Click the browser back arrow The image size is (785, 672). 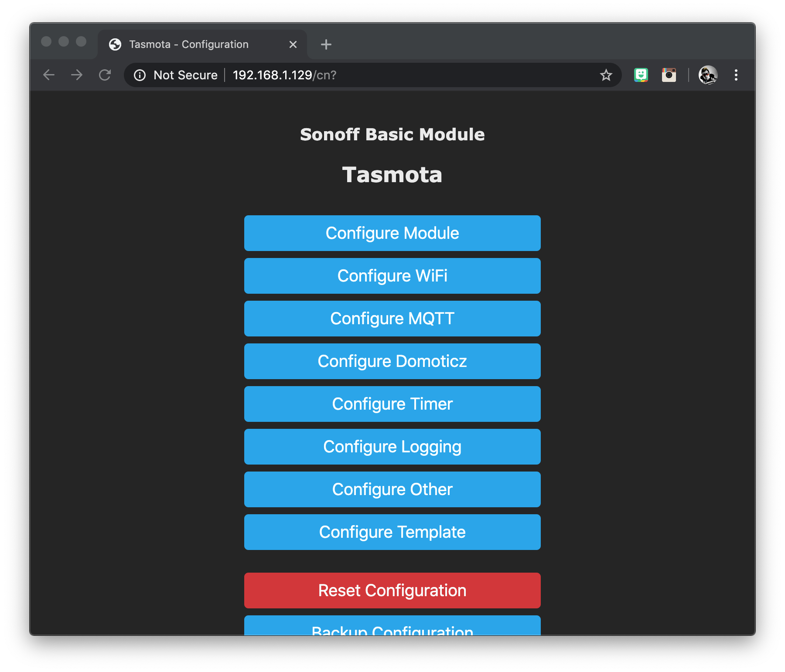(49, 75)
